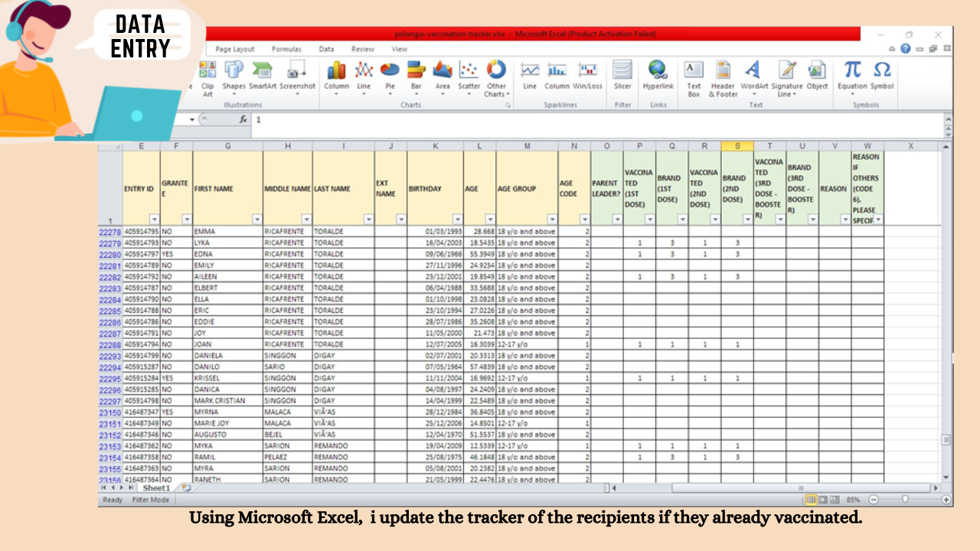980x551 pixels.
Task: Open Excel Help question mark icon
Action: tap(906, 48)
